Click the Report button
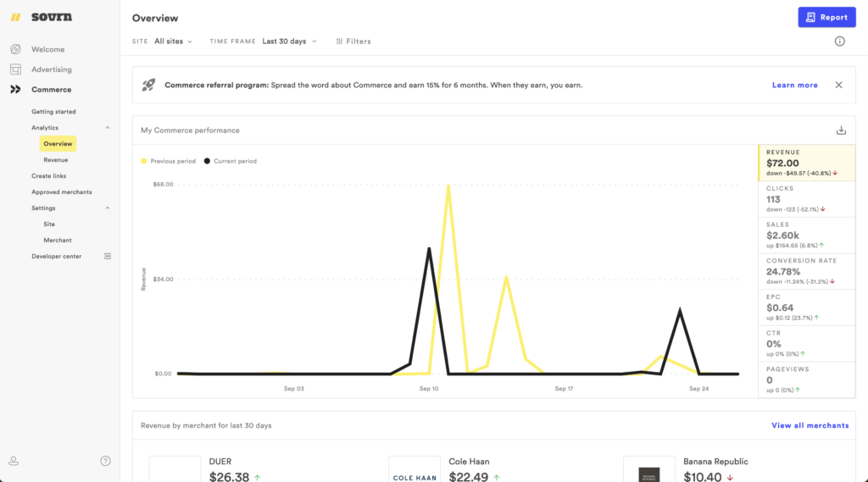The height and width of the screenshot is (482, 868). pos(826,17)
